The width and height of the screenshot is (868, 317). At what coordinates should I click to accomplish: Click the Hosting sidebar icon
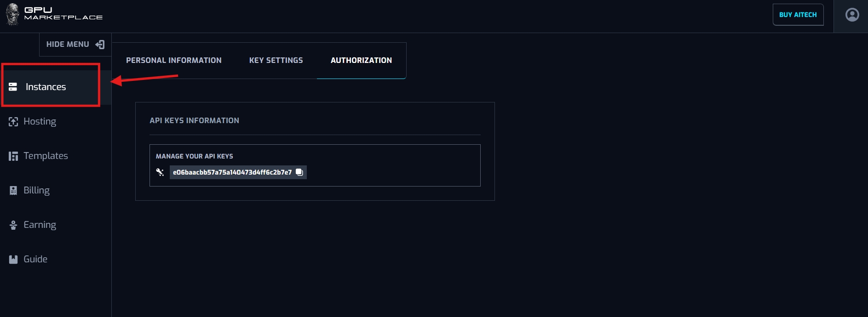[13, 122]
